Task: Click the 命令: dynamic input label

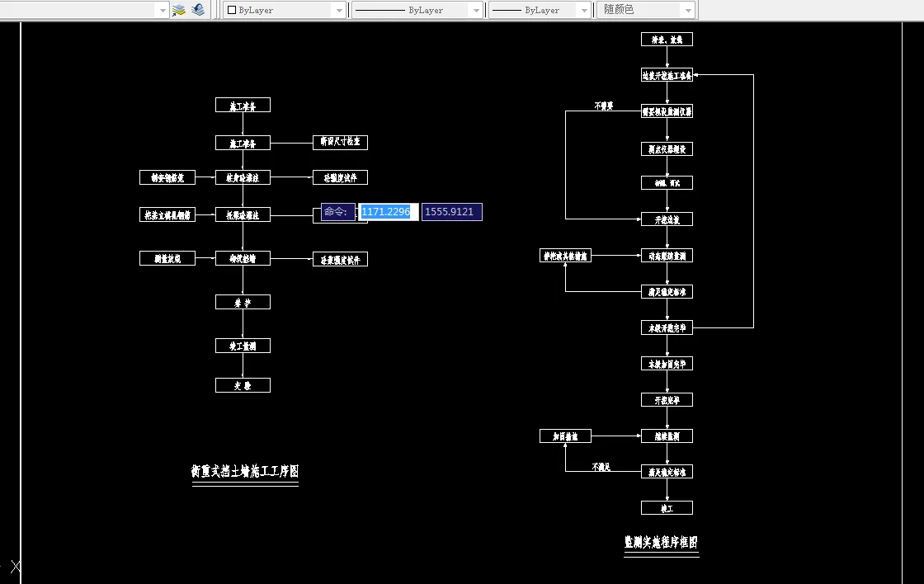Action: 338,211
